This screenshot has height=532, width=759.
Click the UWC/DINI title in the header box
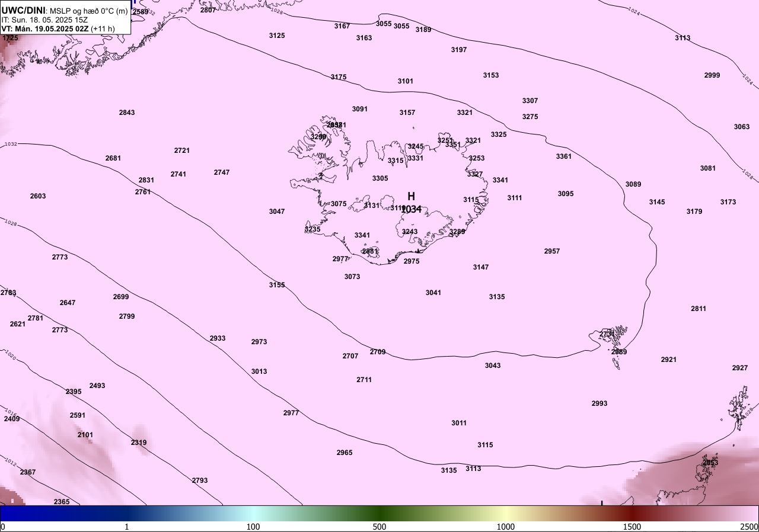coord(23,10)
